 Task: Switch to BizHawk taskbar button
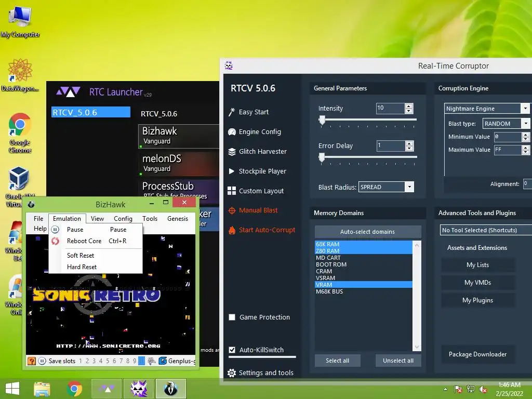click(x=170, y=389)
